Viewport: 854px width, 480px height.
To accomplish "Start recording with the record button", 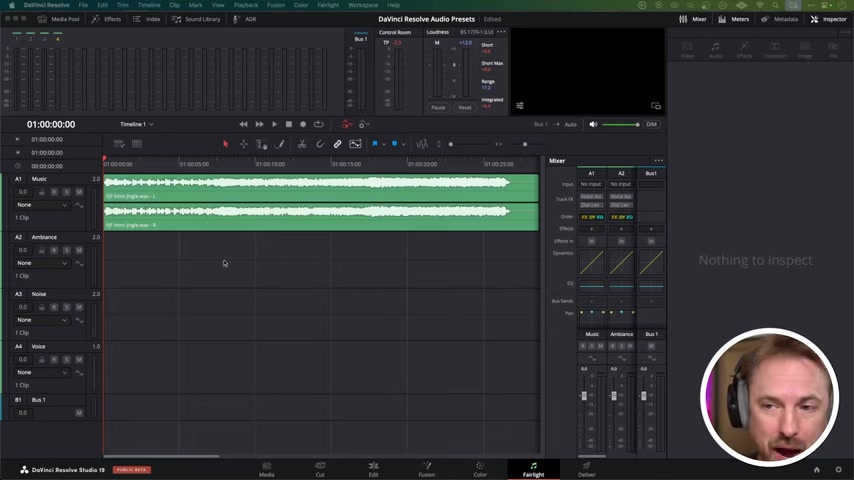I will click(x=303, y=124).
